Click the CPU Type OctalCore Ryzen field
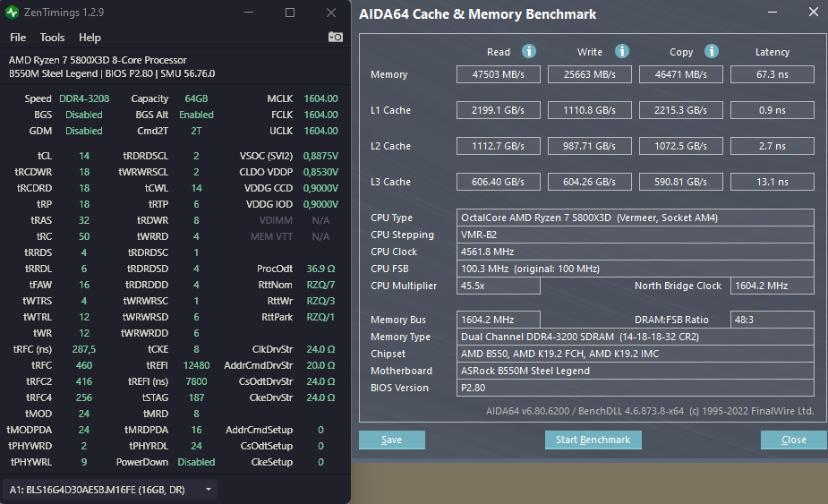Viewport: 828px width, 504px height. [x=636, y=218]
